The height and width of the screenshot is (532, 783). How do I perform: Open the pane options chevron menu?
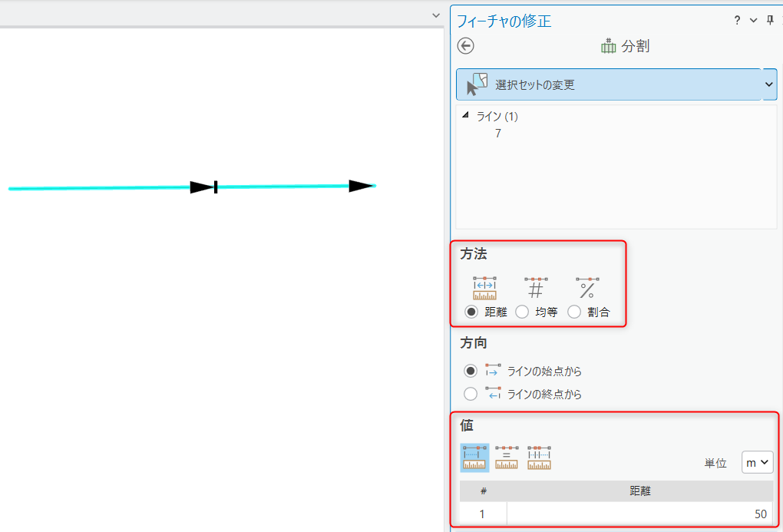753,21
